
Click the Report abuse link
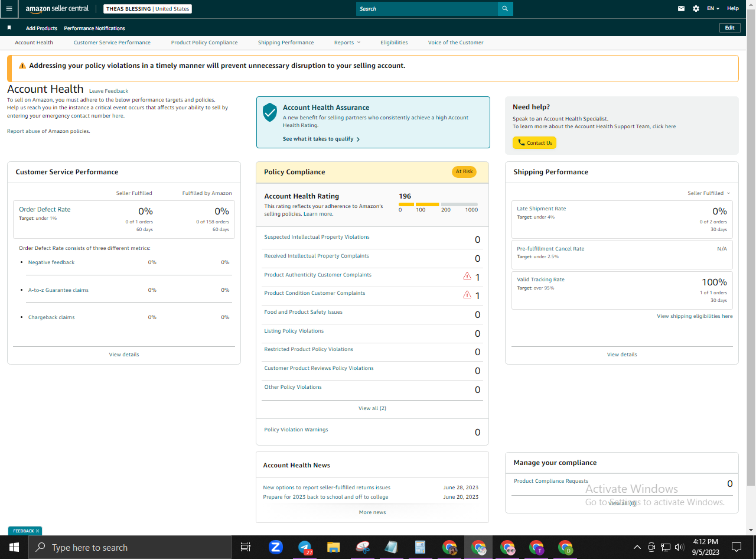pyautogui.click(x=24, y=131)
